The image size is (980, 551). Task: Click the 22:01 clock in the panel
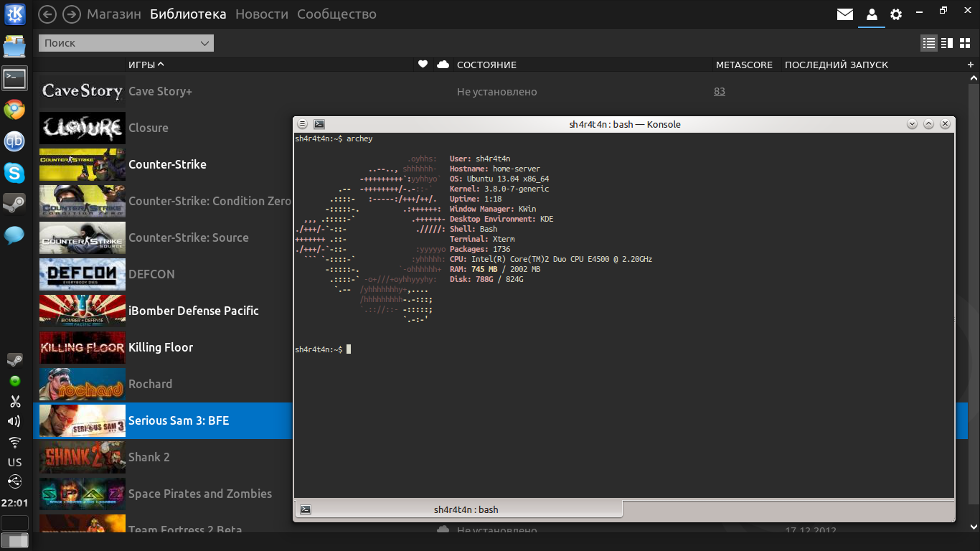[14, 503]
